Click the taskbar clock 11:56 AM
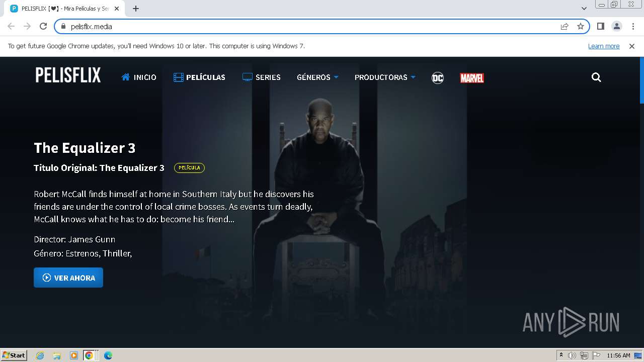The width and height of the screenshot is (644, 362). 618,355
